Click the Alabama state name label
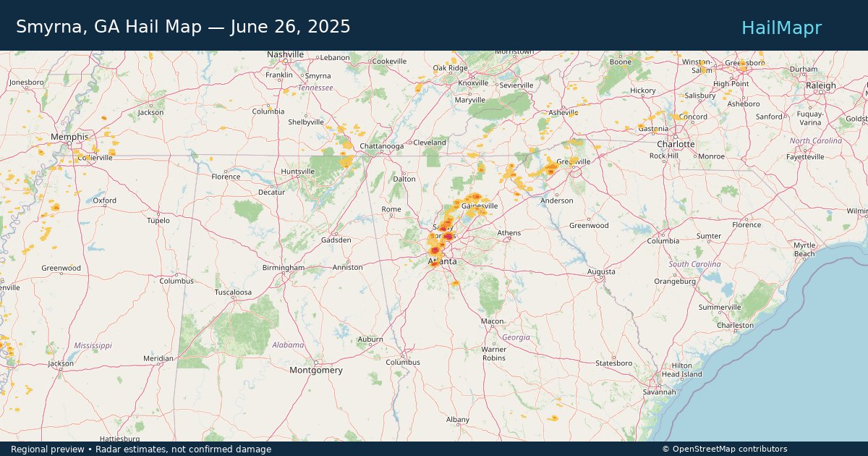Viewport: 868px width, 456px height. click(289, 345)
